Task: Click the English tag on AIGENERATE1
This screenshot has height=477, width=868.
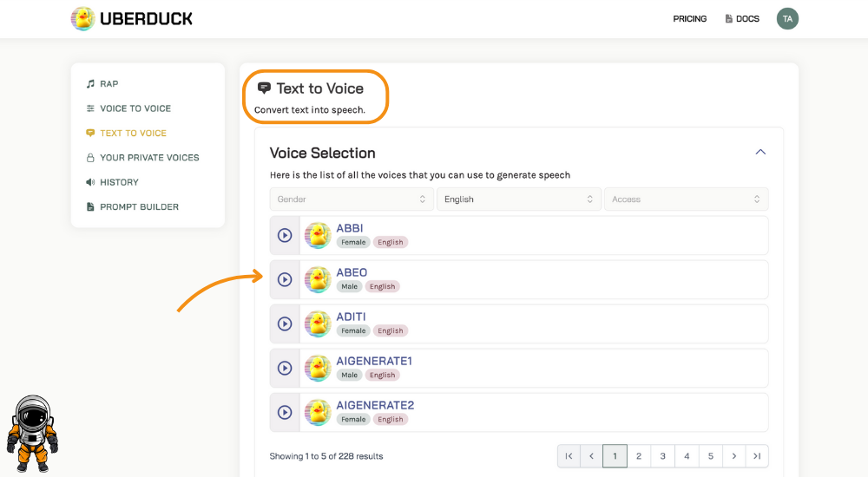Action: pyautogui.click(x=383, y=376)
